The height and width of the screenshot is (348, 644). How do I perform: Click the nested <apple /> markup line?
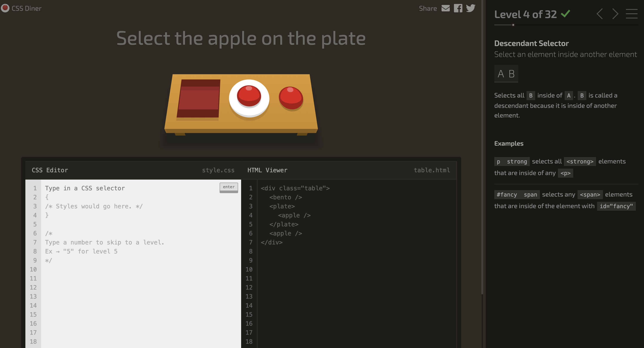point(294,215)
